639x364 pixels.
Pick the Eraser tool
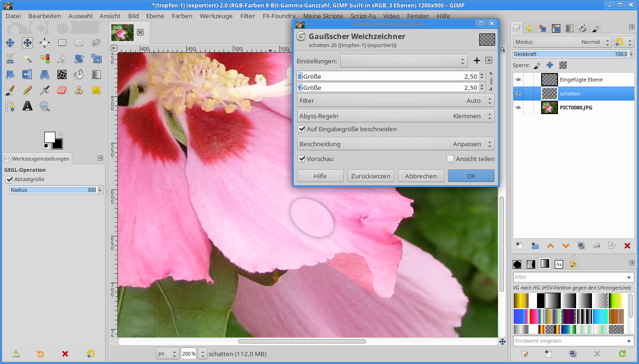click(62, 90)
